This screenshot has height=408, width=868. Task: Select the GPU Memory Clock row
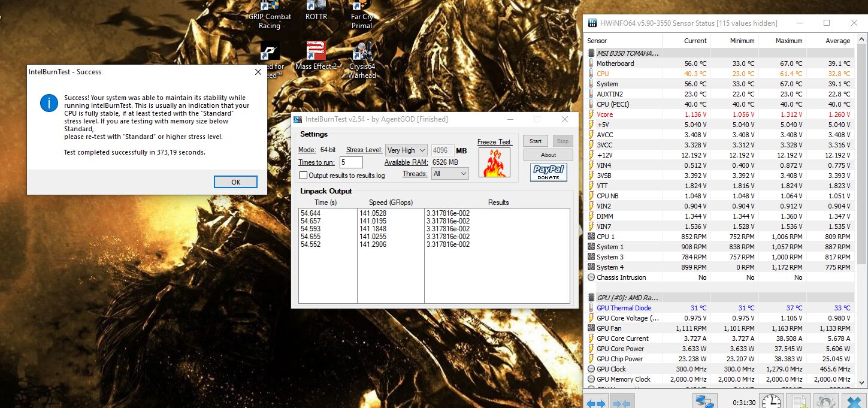[x=721, y=379]
